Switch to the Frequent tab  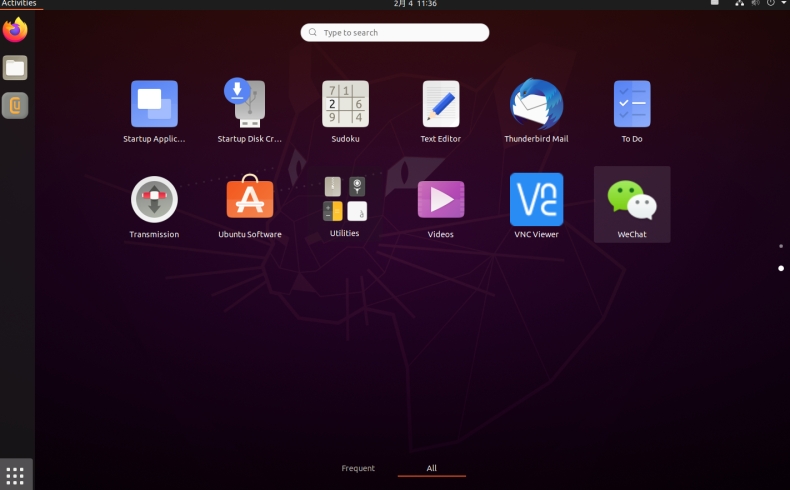358,468
